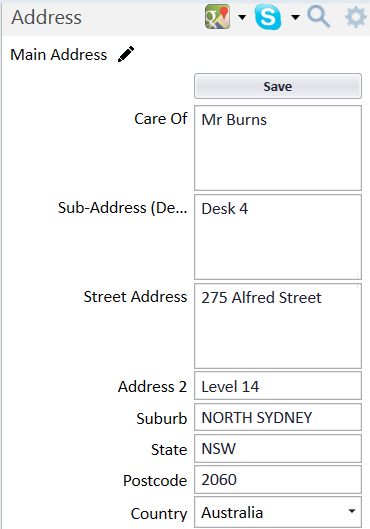The width and height of the screenshot is (370, 529).
Task: Select the Postcode field 2060
Action: click(x=278, y=479)
